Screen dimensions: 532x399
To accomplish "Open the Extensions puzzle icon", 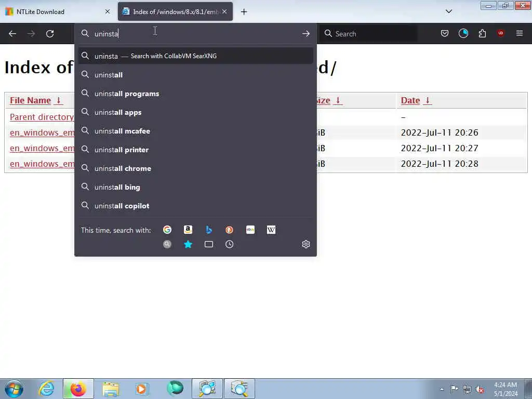I will coord(482,33).
